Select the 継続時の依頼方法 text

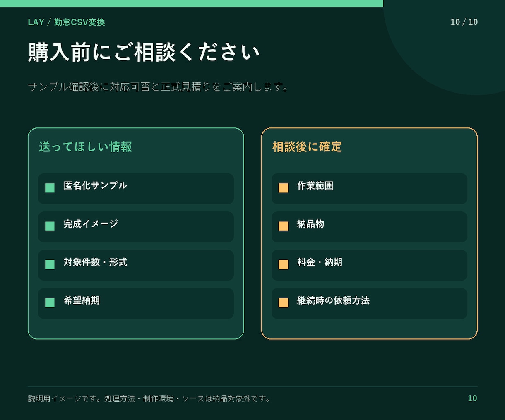tap(333, 300)
